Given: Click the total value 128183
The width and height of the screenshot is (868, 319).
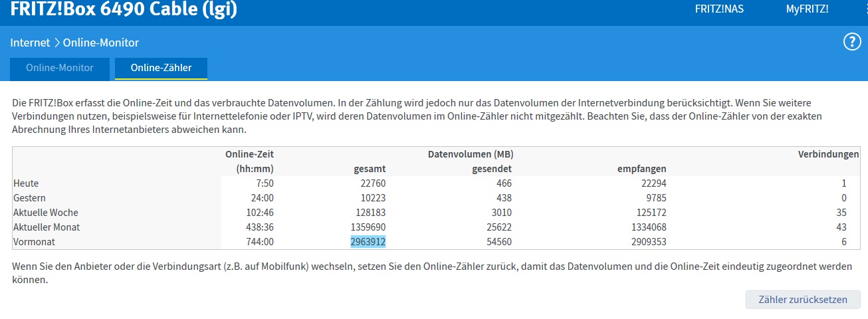Looking at the screenshot, I should pos(371,213).
